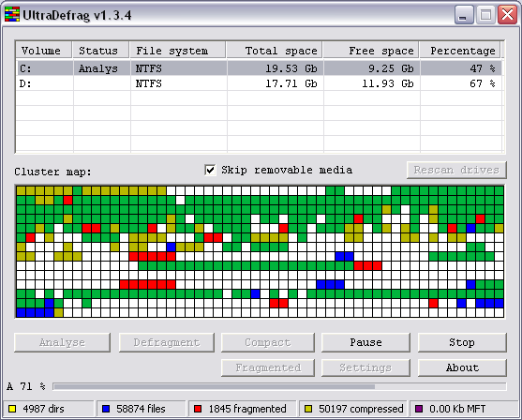Screen dimensions: 522x420
Task: Select the D: volume row
Action: tap(259, 83)
